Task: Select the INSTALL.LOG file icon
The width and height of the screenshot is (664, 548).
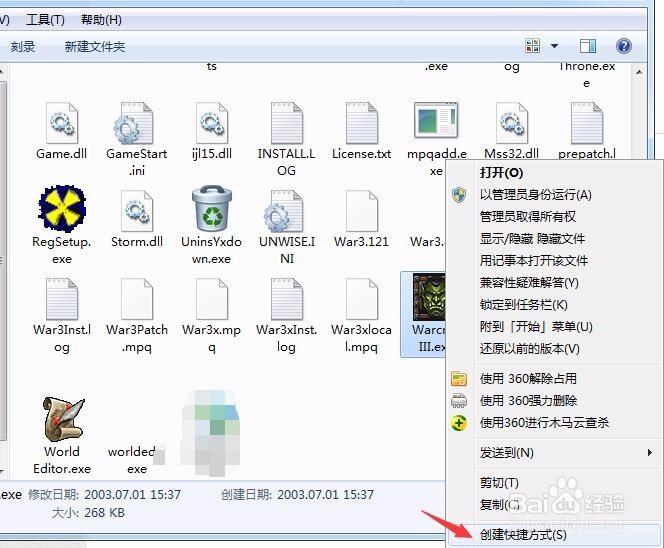Action: pos(287,123)
